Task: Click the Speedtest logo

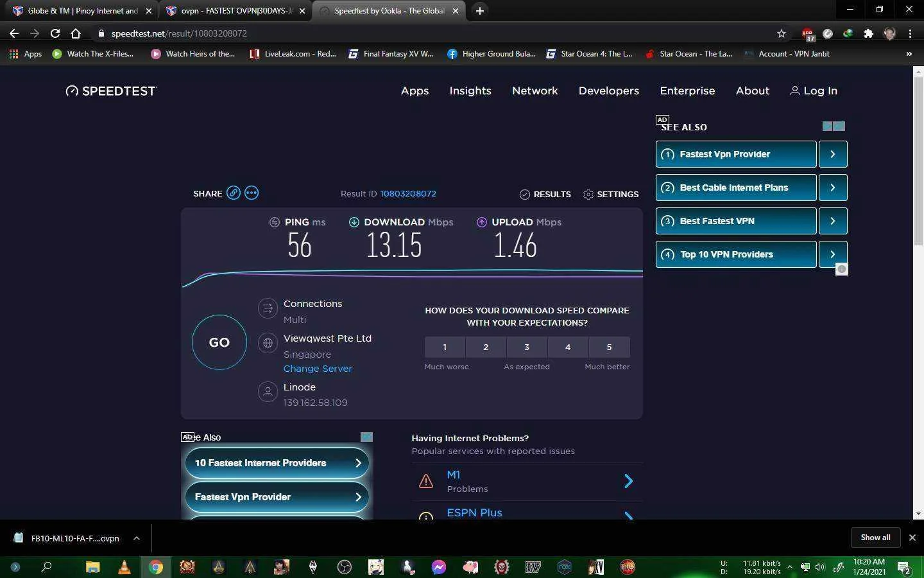Action: (111, 91)
